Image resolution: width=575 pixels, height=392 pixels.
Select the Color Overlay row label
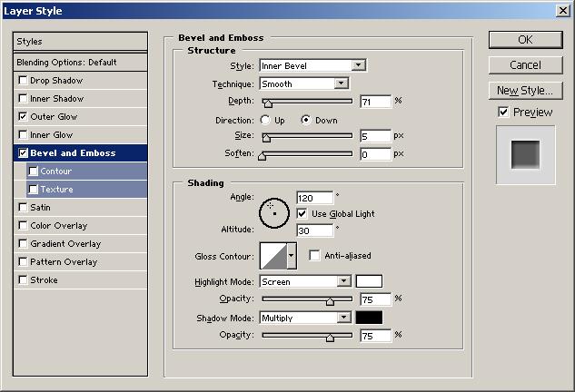pyautogui.click(x=59, y=225)
